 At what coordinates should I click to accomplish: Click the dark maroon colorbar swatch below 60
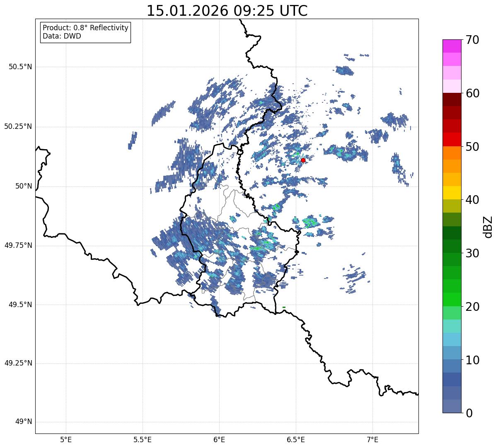click(452, 99)
